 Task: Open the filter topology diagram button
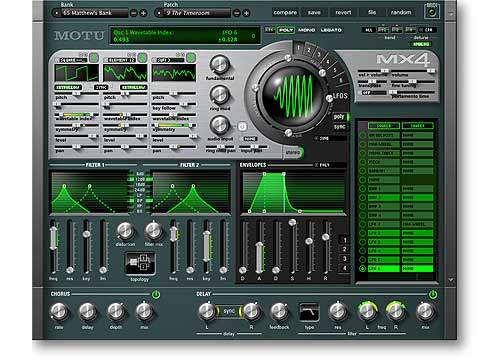(140, 263)
